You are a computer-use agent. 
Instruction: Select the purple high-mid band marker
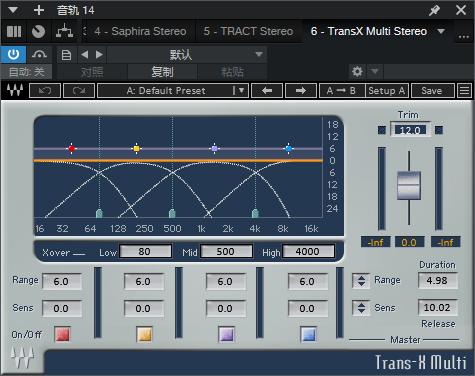point(215,148)
